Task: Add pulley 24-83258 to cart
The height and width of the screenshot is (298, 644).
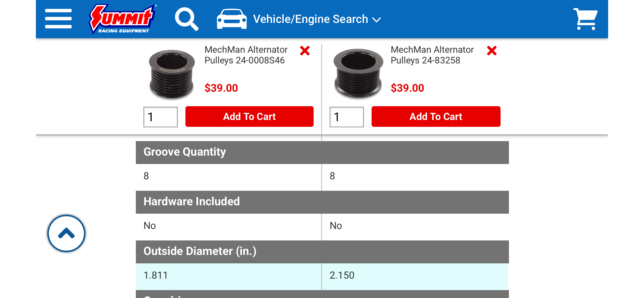Action: [x=436, y=117]
